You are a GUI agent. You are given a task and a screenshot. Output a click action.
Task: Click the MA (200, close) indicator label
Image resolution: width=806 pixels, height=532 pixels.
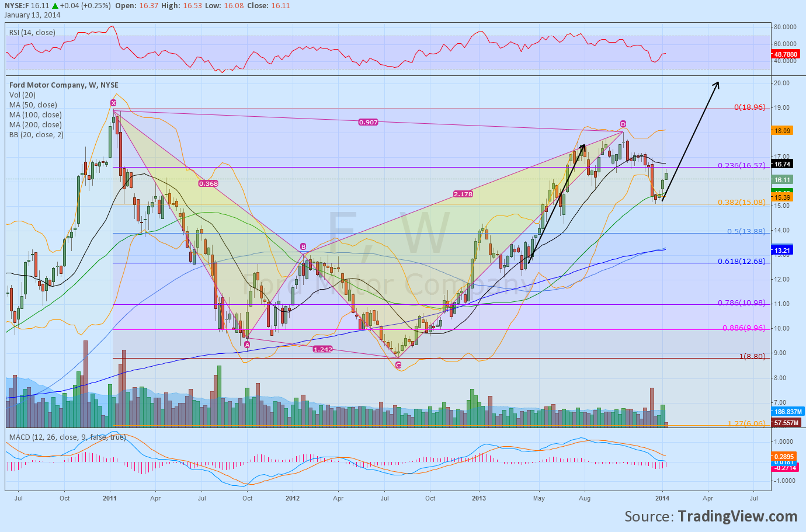(x=35, y=124)
